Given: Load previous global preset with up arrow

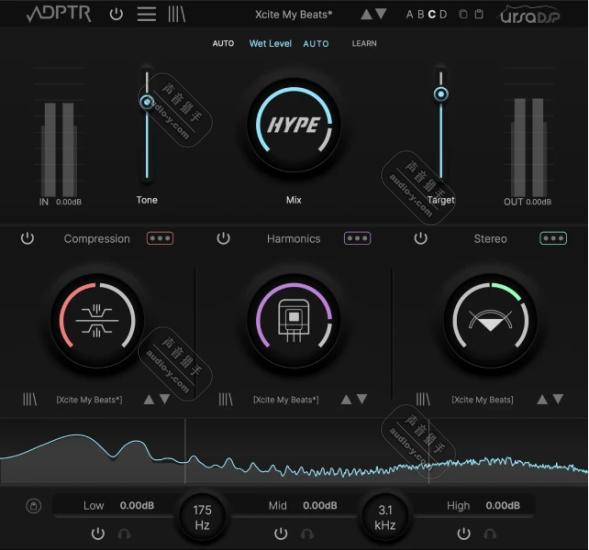Looking at the screenshot, I should [366, 14].
